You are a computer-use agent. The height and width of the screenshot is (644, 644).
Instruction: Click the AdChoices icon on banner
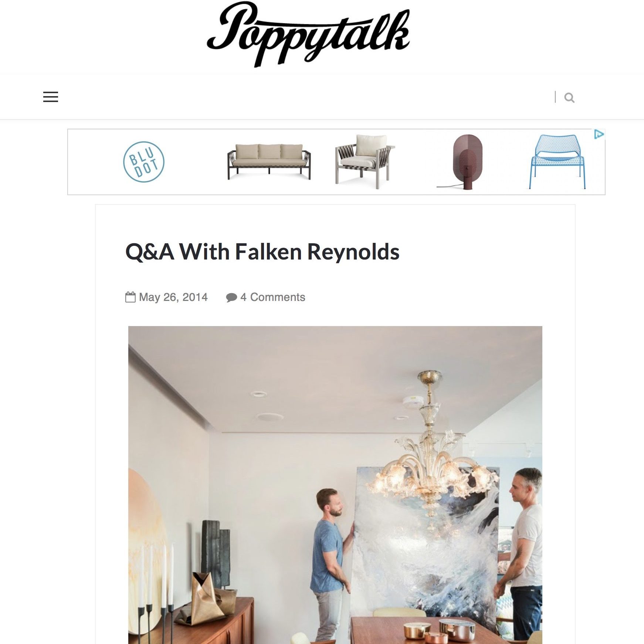point(599,134)
